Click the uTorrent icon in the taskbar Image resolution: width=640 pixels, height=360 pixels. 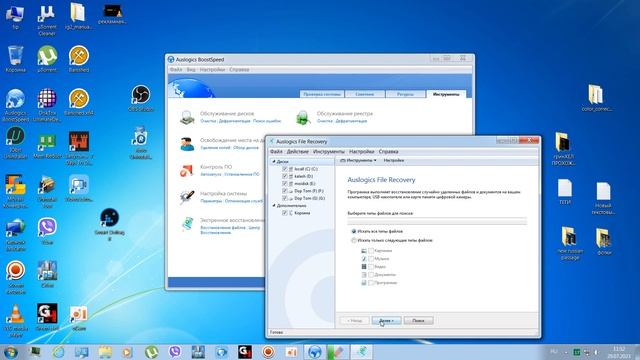[x=152, y=352]
